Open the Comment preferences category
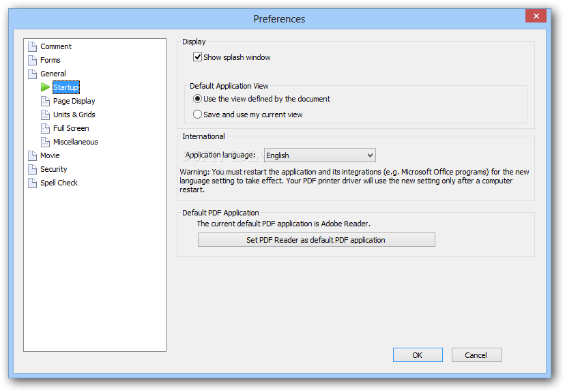The image size is (565, 392). pyautogui.click(x=56, y=46)
